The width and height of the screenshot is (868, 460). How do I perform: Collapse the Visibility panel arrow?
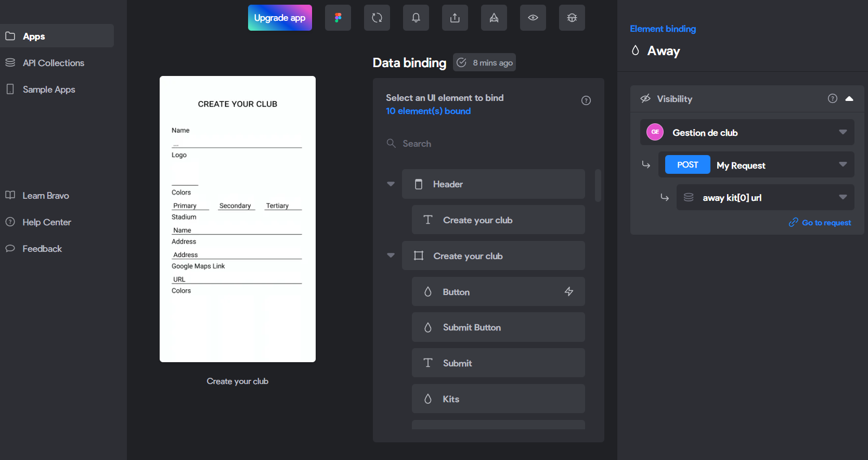click(849, 98)
